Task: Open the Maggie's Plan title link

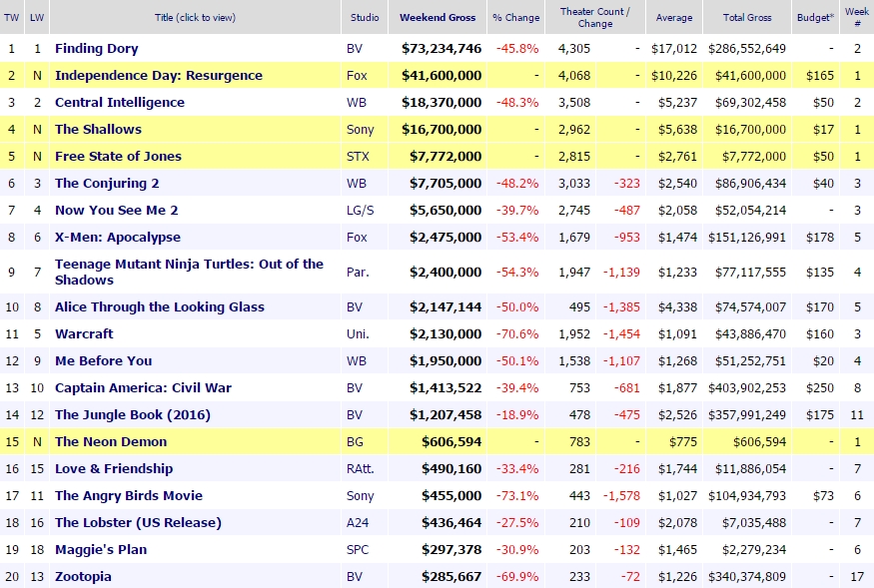Action: tap(100, 549)
